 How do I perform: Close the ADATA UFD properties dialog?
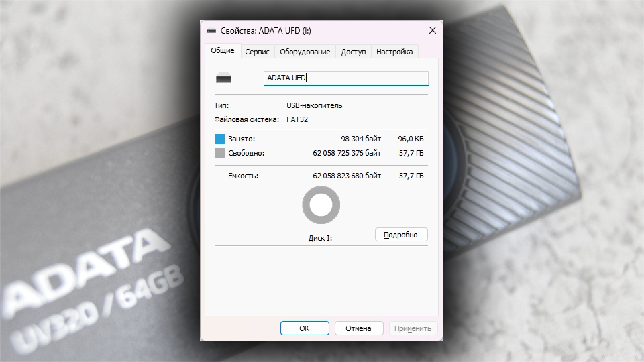433,30
